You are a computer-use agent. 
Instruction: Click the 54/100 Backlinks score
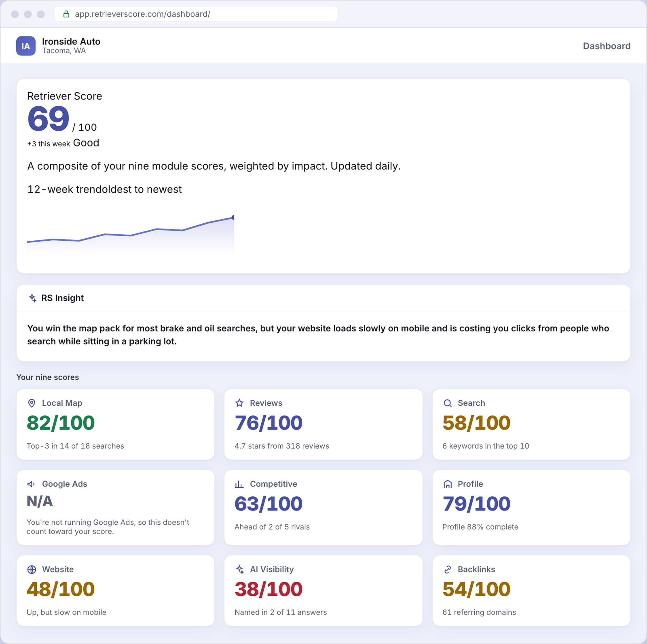point(476,589)
